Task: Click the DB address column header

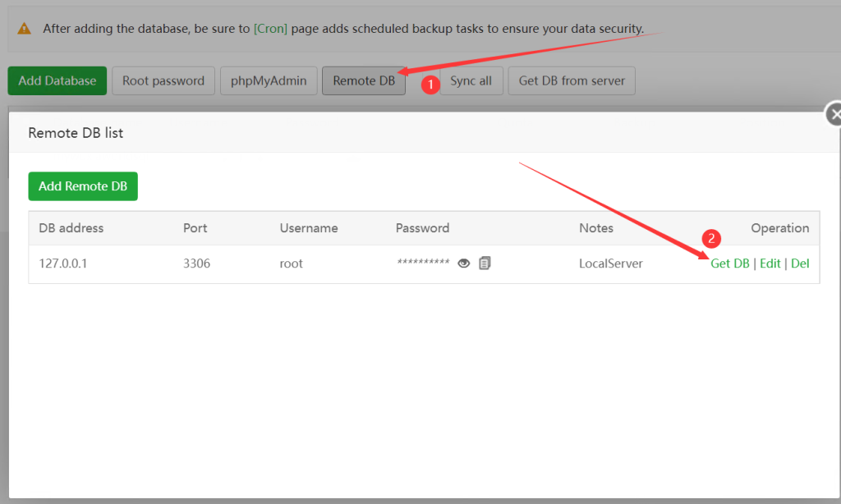Action: [71, 228]
